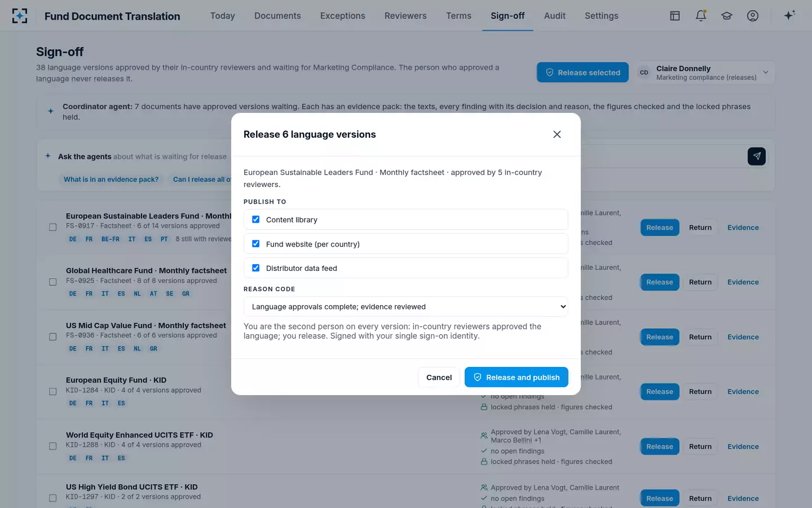Image resolution: width=812 pixels, height=508 pixels.
Task: Select the US High Yield Bond UCITS ETF checkbox
Action: 53,498
